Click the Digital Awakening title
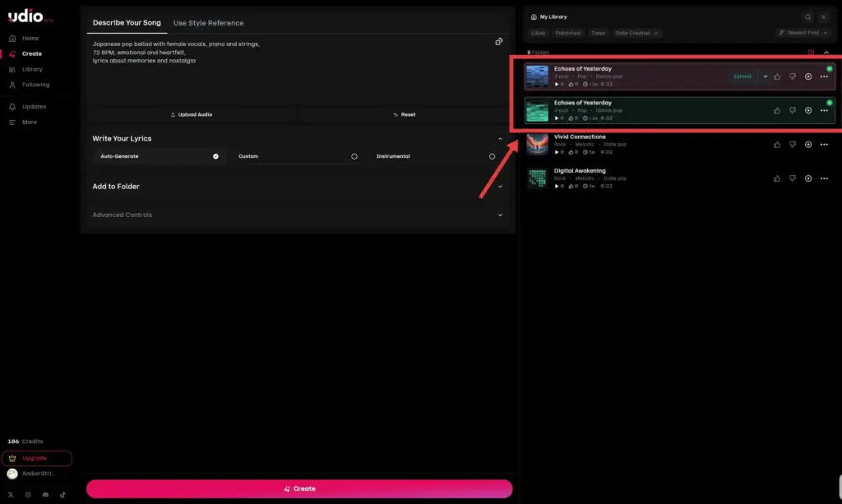 pyautogui.click(x=580, y=171)
